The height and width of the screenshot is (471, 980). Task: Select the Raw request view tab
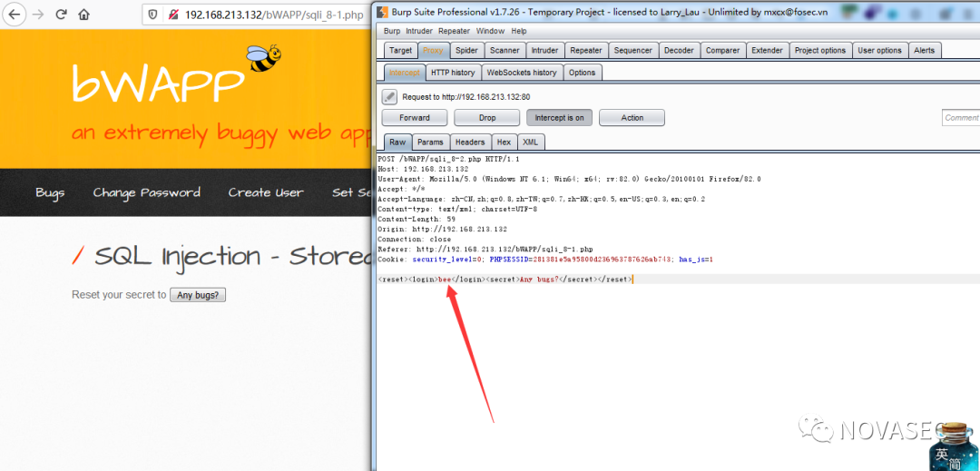pyautogui.click(x=397, y=142)
